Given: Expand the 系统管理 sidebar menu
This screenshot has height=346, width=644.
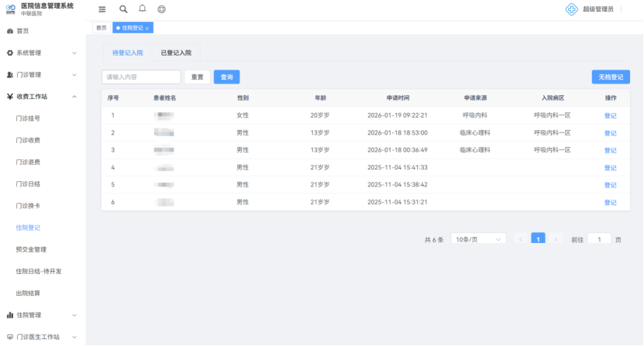Looking at the screenshot, I should point(43,53).
